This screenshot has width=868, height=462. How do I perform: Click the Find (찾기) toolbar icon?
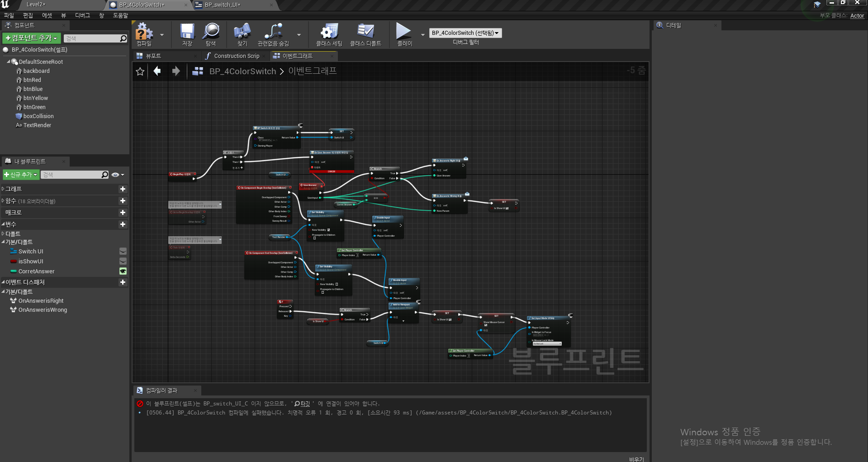click(242, 34)
